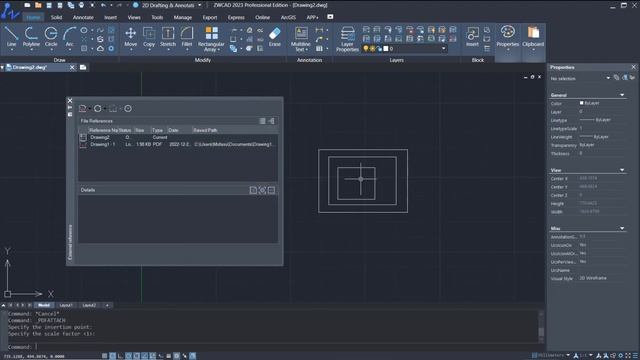Select the Erase tool
Screen dimensions: 640x360
[275, 36]
